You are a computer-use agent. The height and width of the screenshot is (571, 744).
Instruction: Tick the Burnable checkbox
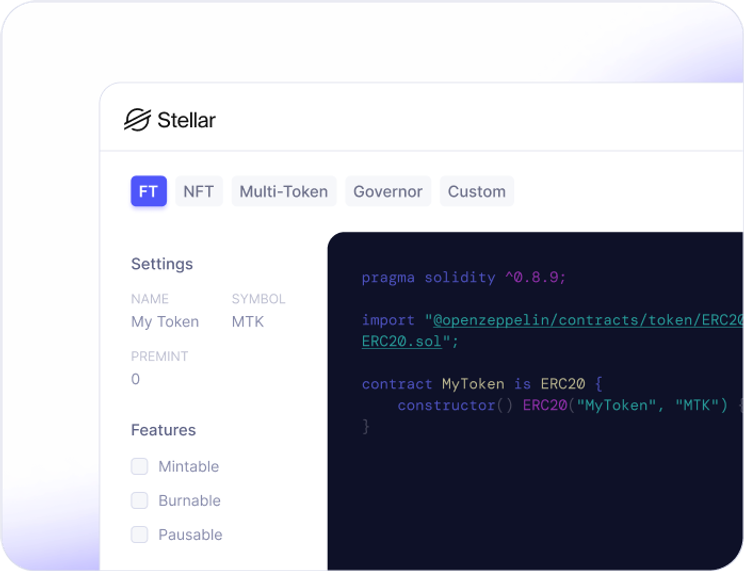click(x=140, y=501)
